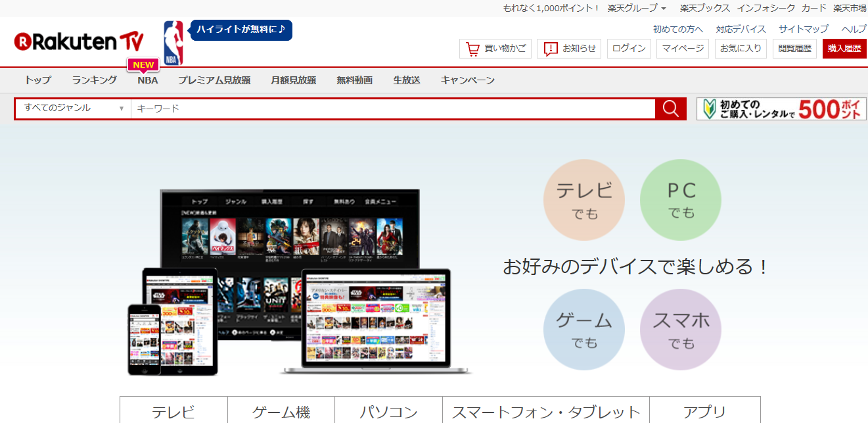Open the カード link
868x423 pixels.
(814, 8)
